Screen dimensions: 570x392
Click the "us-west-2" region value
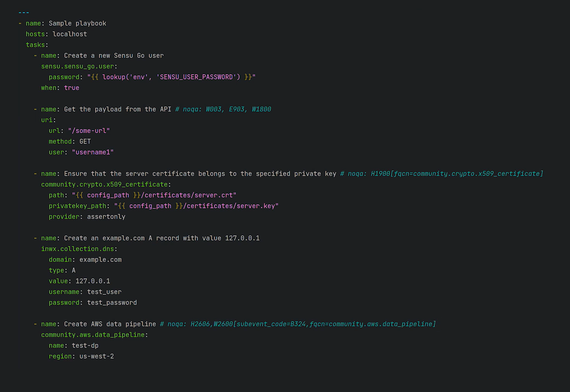96,356
